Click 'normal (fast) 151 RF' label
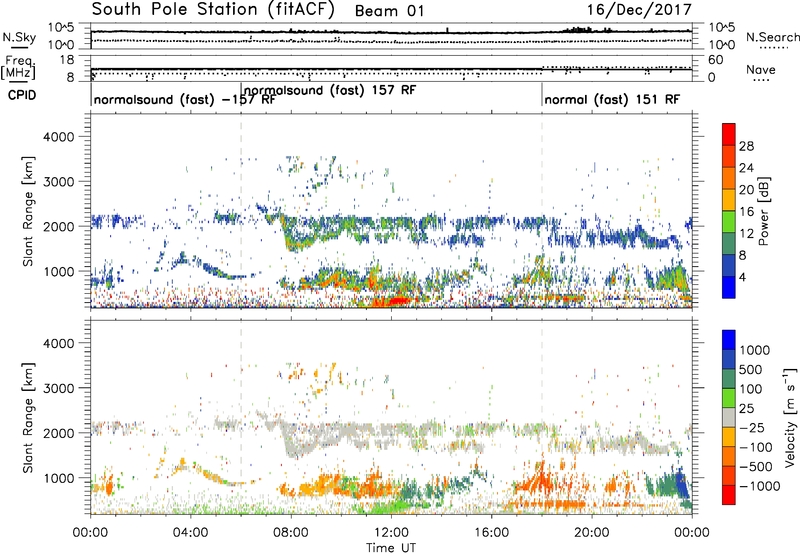Image resolution: width=800 pixels, height=554 pixels. tap(612, 99)
